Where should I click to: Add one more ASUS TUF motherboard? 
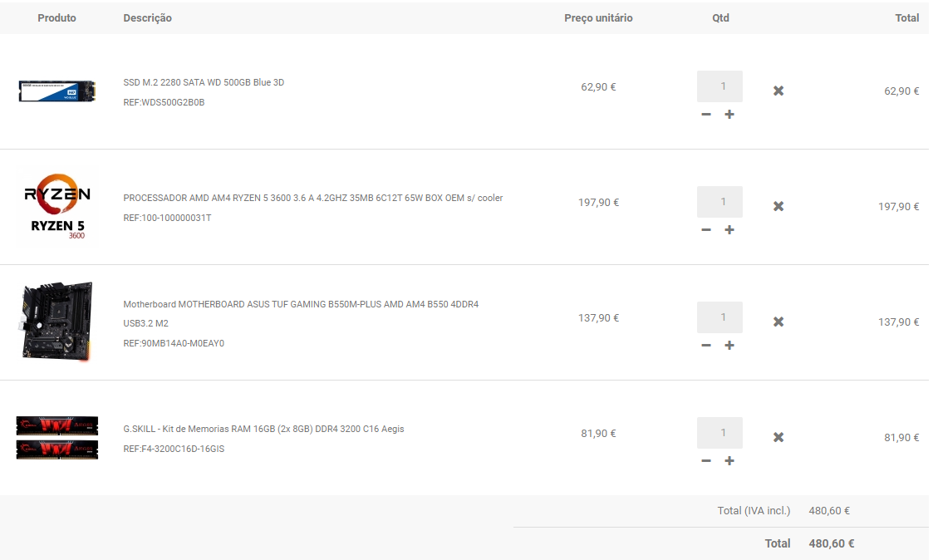729,345
